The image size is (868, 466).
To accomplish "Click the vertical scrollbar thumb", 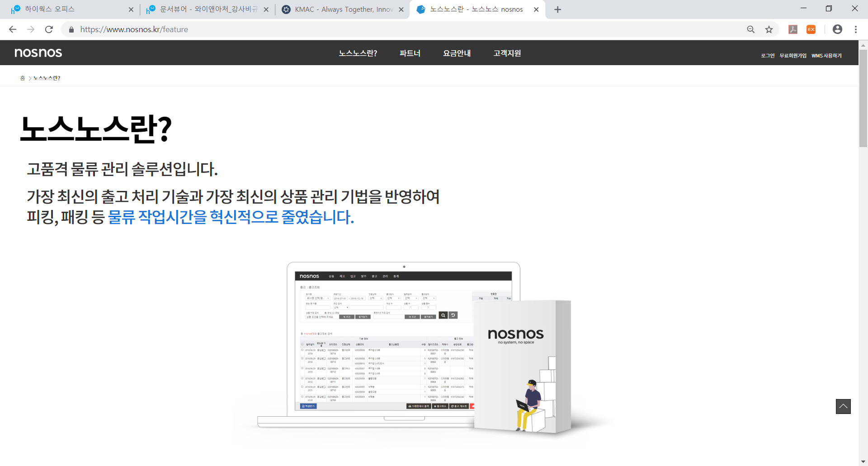I will pos(863,98).
